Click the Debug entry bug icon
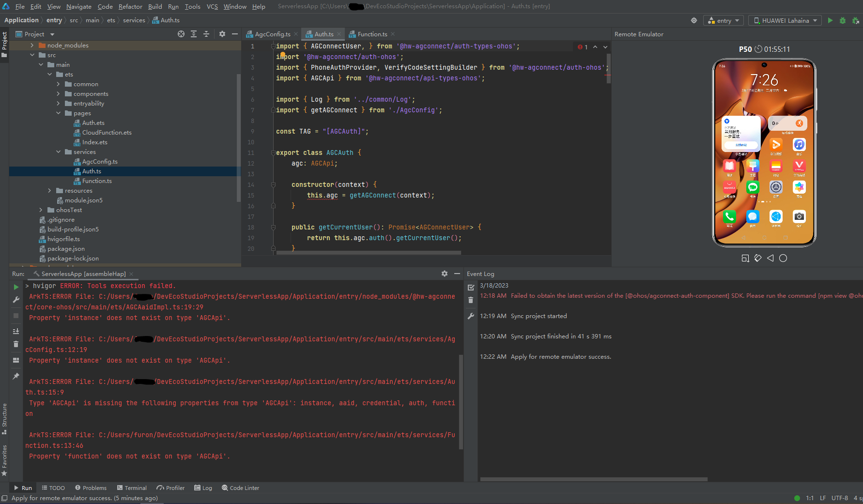863x504 pixels. pos(843,20)
